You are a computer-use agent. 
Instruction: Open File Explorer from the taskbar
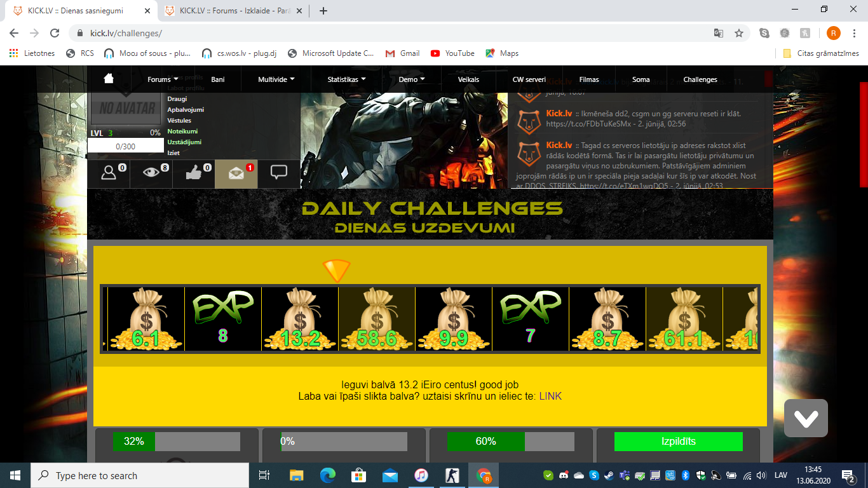point(296,475)
